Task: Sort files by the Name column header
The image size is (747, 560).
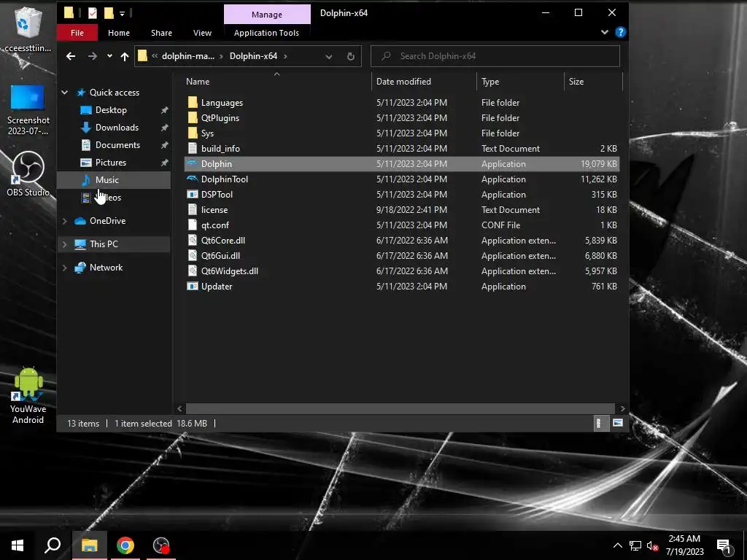Action: (276, 82)
